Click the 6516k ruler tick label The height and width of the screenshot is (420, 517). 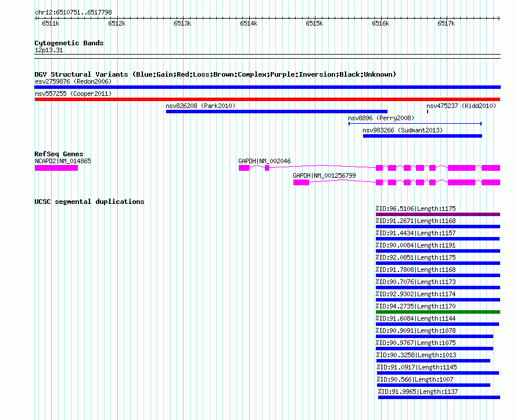(380, 23)
